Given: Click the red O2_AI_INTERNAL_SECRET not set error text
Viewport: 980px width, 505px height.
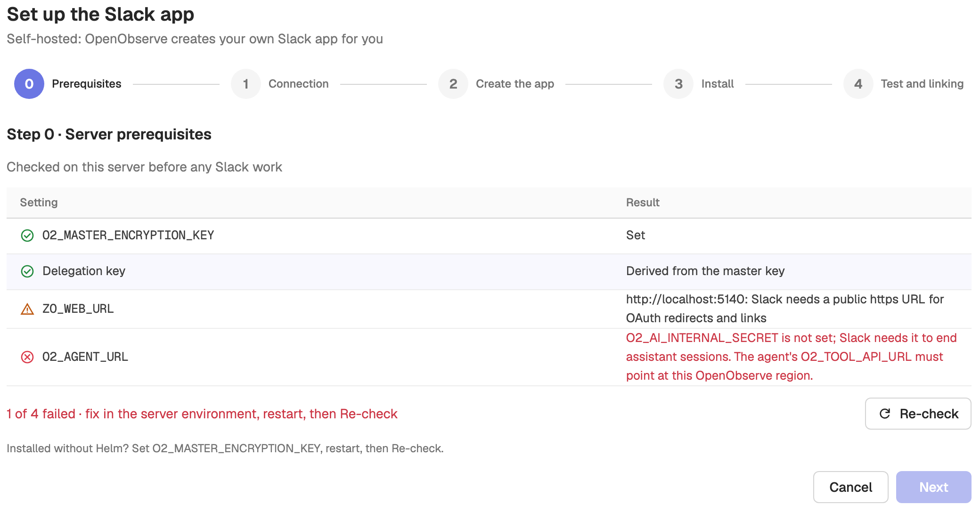Looking at the screenshot, I should click(x=792, y=357).
